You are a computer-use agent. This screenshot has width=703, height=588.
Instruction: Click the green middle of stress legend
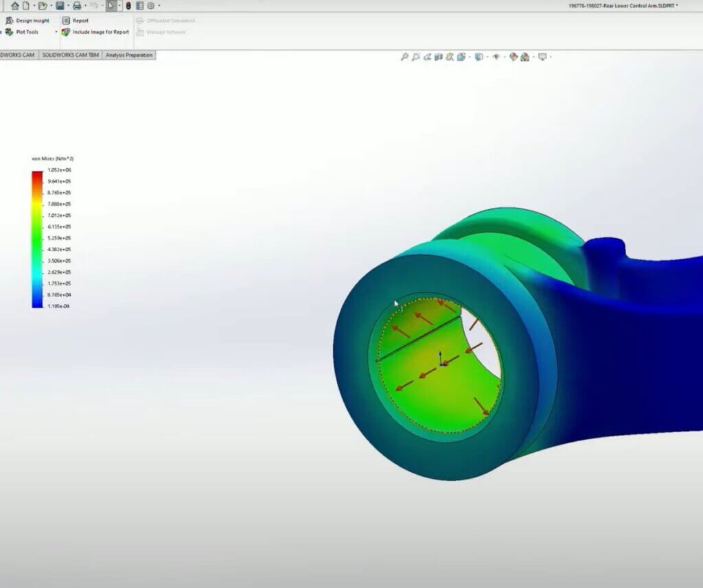pyautogui.click(x=37, y=238)
